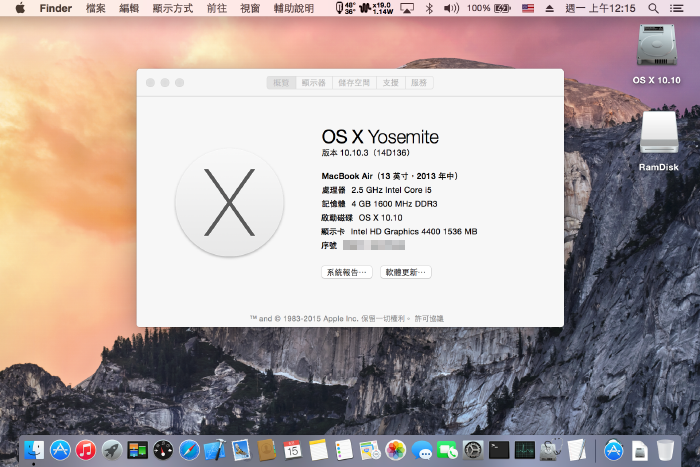Launch Photos colorful flower icon
700x467 pixels.
click(x=396, y=450)
